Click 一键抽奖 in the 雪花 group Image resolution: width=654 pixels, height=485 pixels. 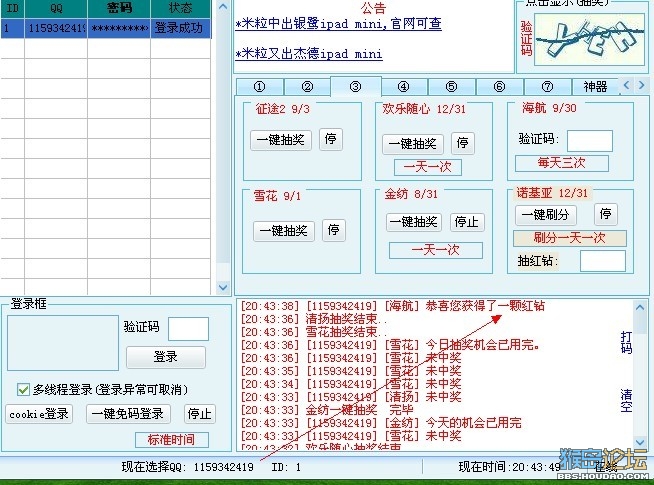[x=284, y=231]
